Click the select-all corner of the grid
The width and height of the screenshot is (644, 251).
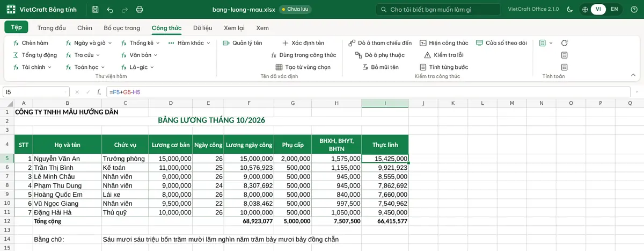click(x=7, y=103)
